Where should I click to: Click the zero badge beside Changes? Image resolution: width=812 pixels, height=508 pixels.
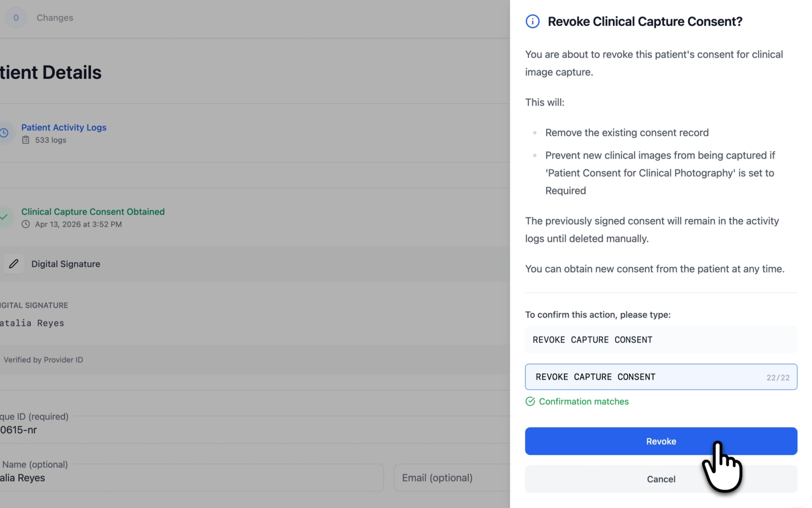[16, 17]
